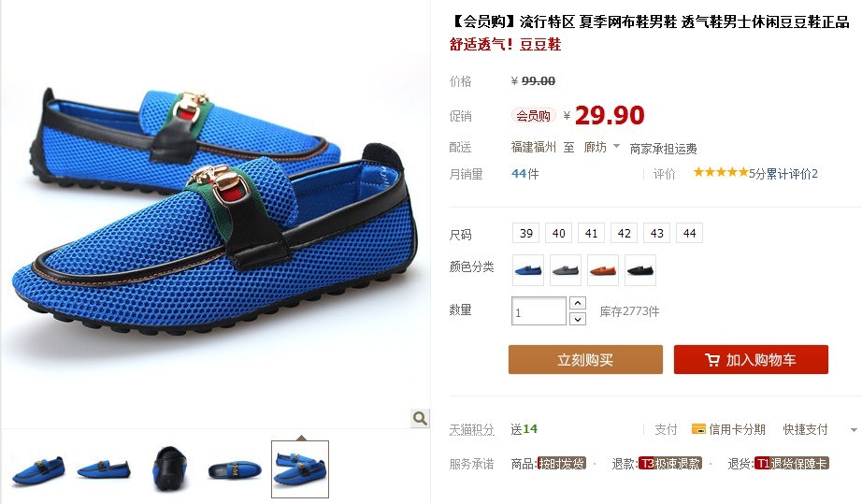Image resolution: width=862 pixels, height=504 pixels.
Task: Click the magnifier zoom icon on product image
Action: [x=420, y=418]
